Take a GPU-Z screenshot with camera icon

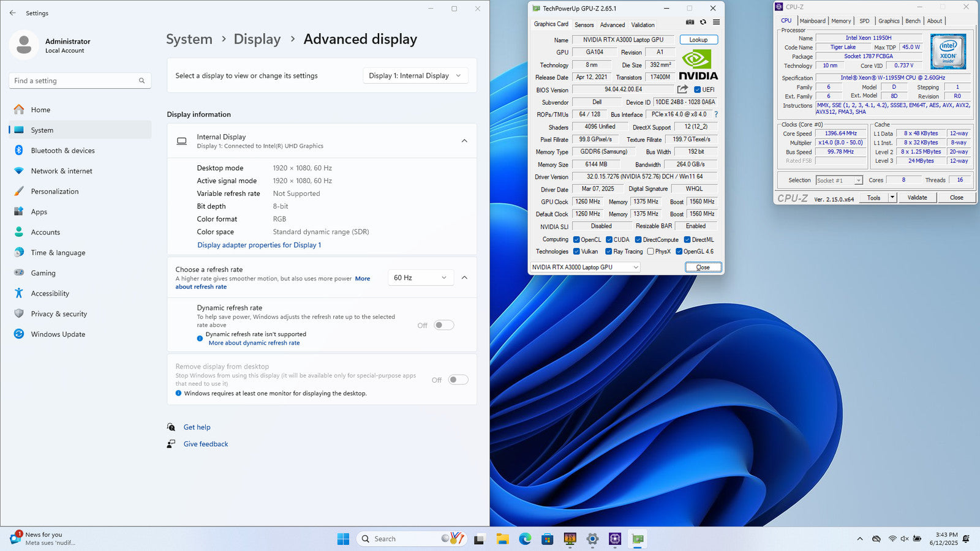690,22
